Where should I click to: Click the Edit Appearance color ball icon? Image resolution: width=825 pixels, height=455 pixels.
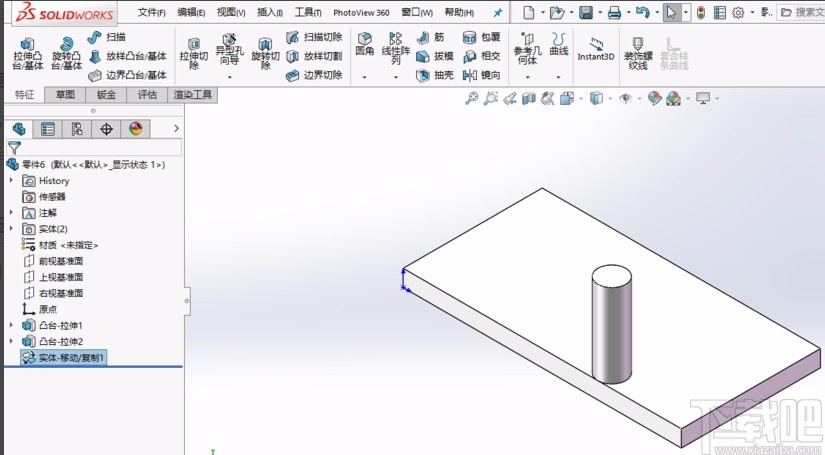(655, 99)
